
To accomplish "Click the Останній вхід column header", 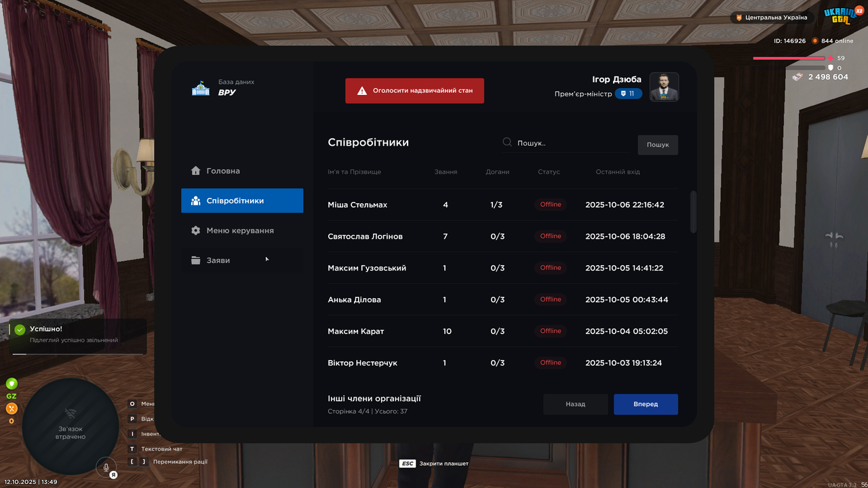I will point(618,172).
